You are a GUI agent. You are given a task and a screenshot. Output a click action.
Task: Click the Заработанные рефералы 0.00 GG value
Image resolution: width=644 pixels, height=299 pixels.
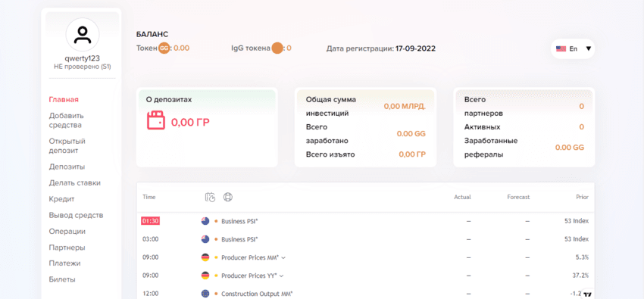569,148
